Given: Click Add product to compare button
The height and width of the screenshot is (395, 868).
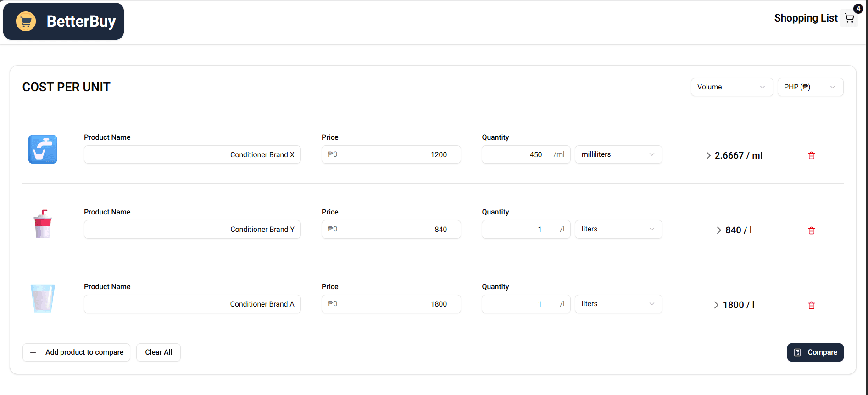Looking at the screenshot, I should (x=76, y=352).
